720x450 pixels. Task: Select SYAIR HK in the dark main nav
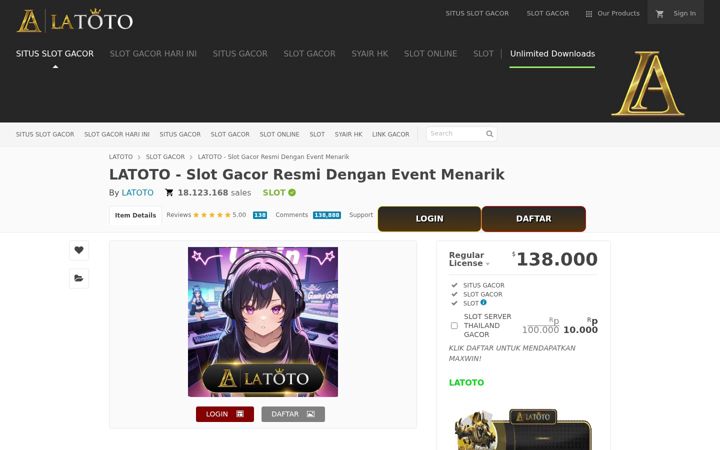[x=370, y=54]
